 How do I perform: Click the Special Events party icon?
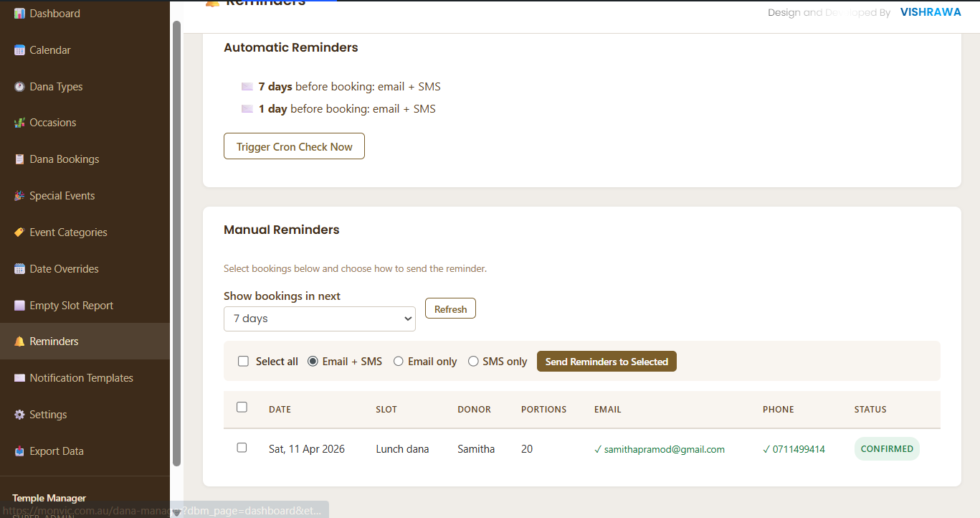coord(19,196)
